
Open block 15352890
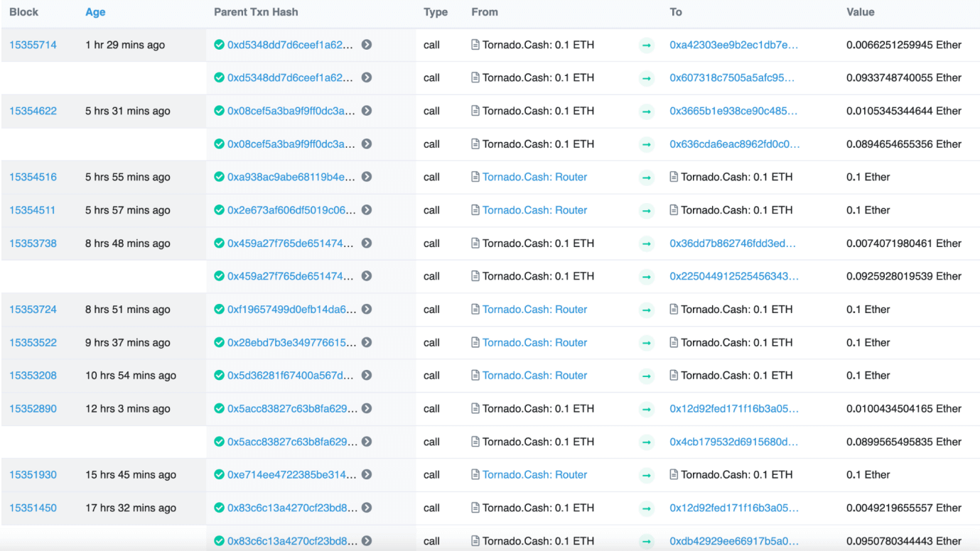33,409
